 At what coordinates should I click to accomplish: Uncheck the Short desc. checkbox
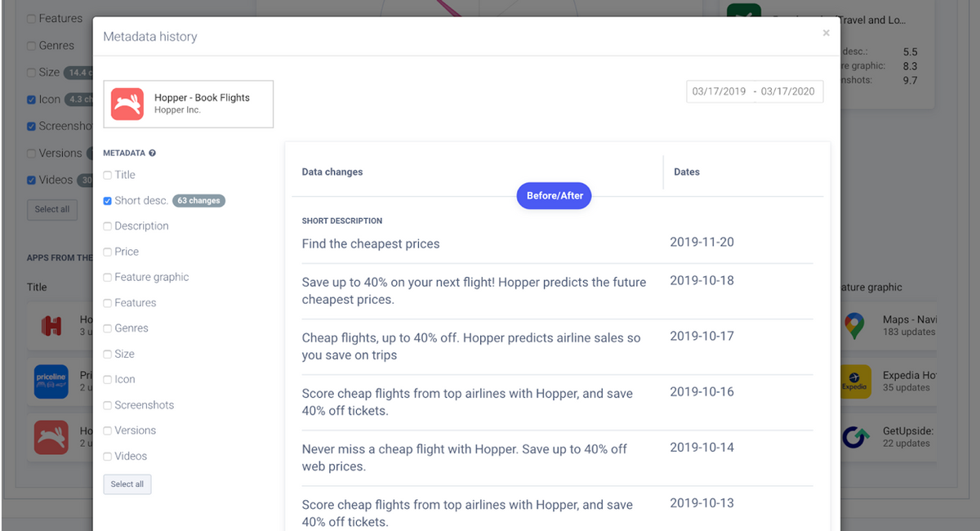point(108,200)
